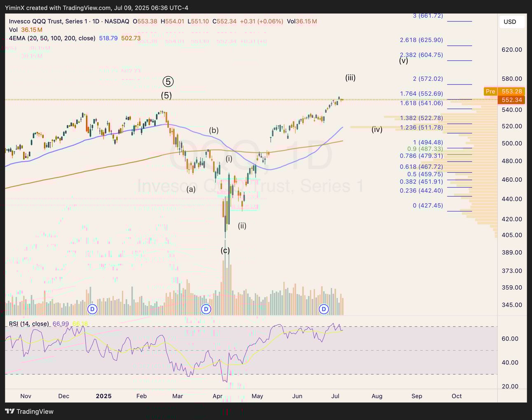The width and height of the screenshot is (532, 420).
Task: Click the dividend D marker near July
Action: [324, 309]
